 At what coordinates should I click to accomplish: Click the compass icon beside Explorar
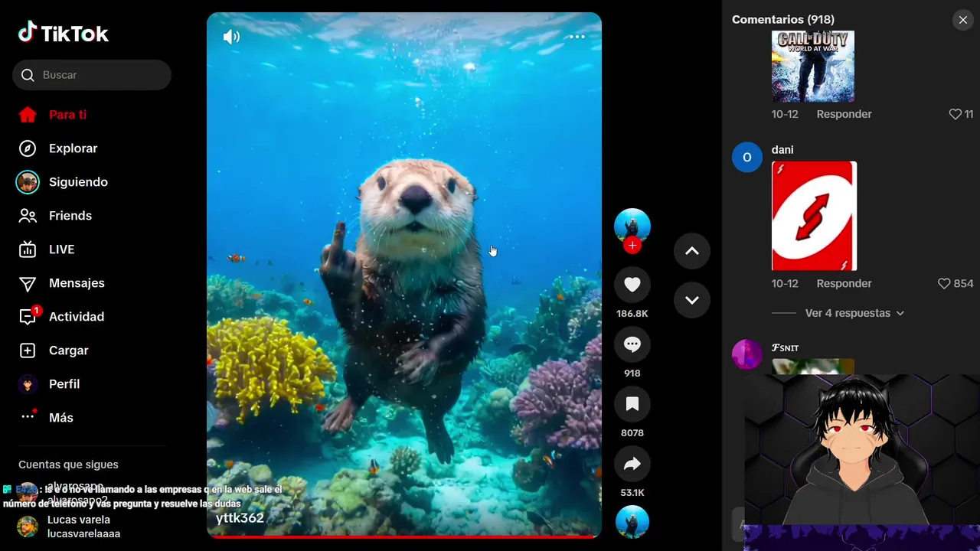pyautogui.click(x=28, y=148)
